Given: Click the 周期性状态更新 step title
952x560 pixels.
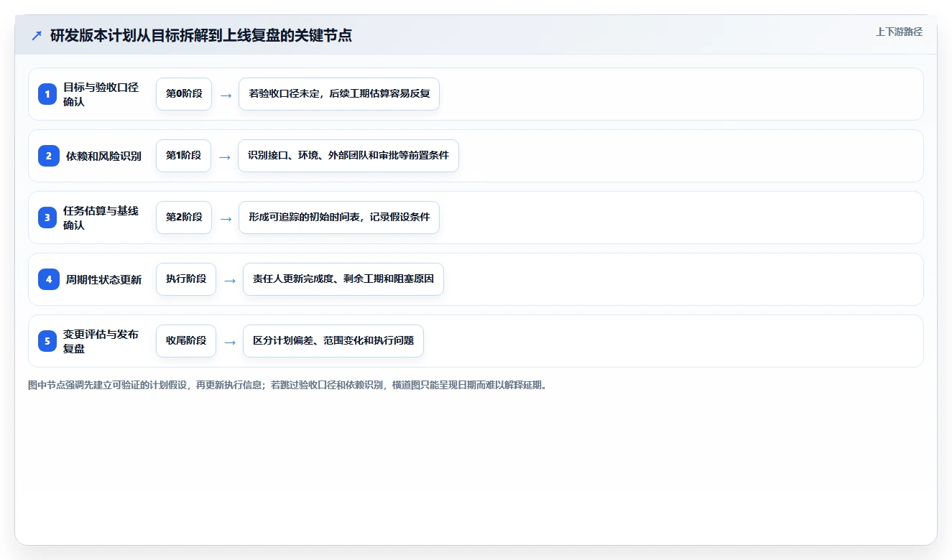Looking at the screenshot, I should pos(103,279).
